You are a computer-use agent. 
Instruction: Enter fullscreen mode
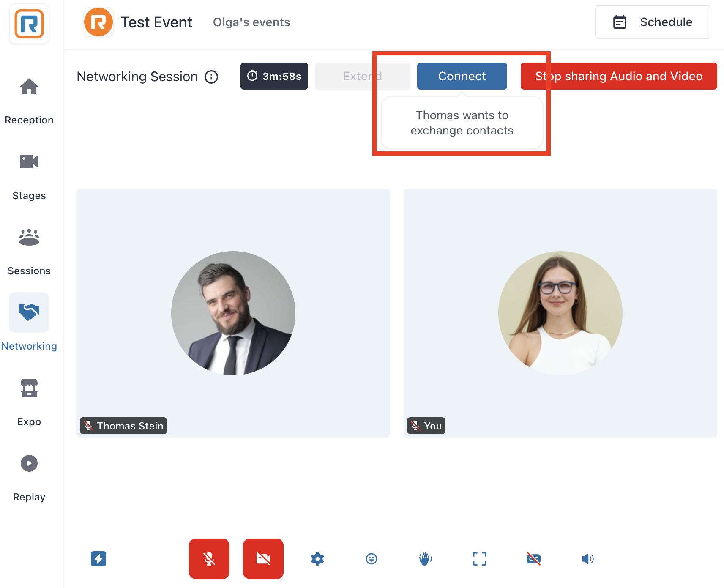[480, 559]
